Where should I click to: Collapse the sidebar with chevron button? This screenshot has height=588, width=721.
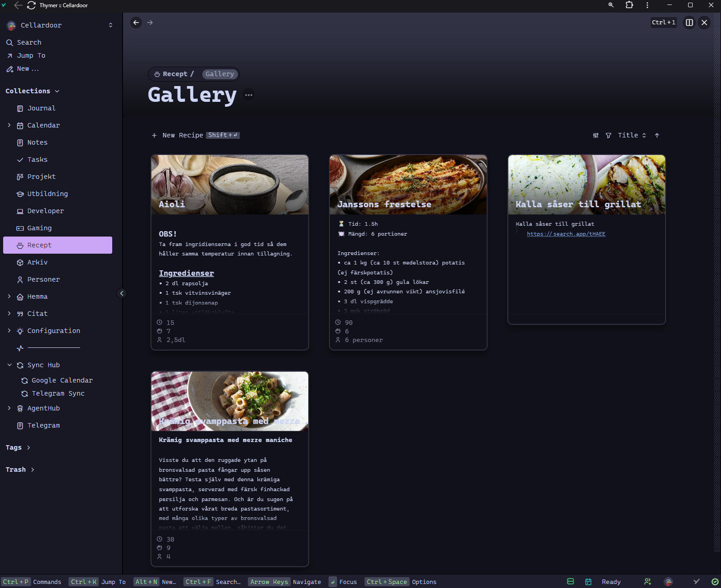click(x=122, y=293)
